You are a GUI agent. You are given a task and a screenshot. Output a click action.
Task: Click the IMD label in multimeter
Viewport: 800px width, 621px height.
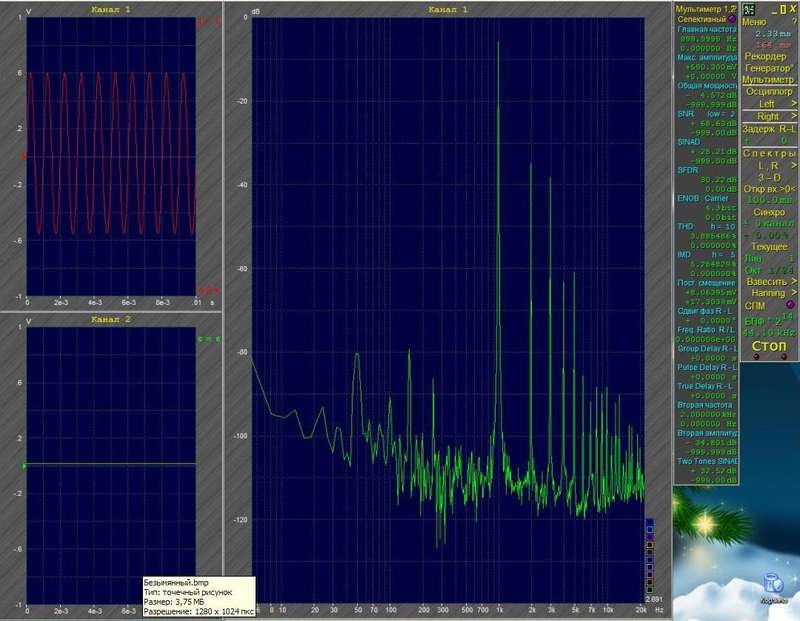pos(684,254)
